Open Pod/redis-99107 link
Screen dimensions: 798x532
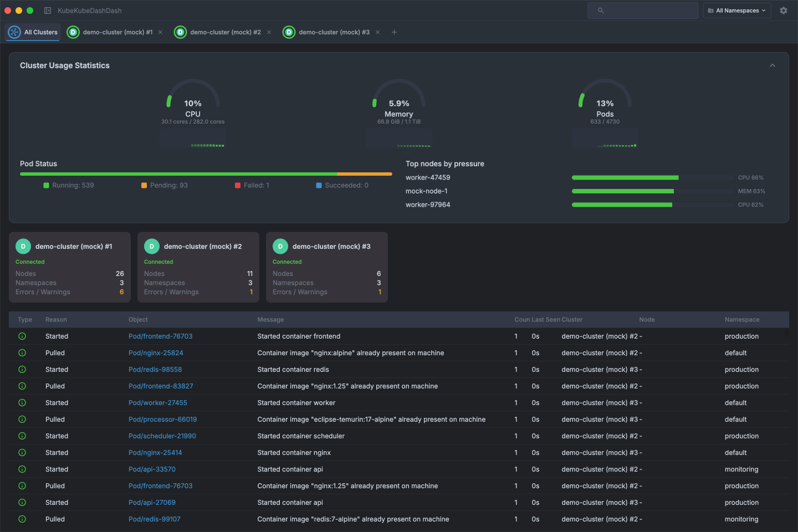[x=155, y=519]
